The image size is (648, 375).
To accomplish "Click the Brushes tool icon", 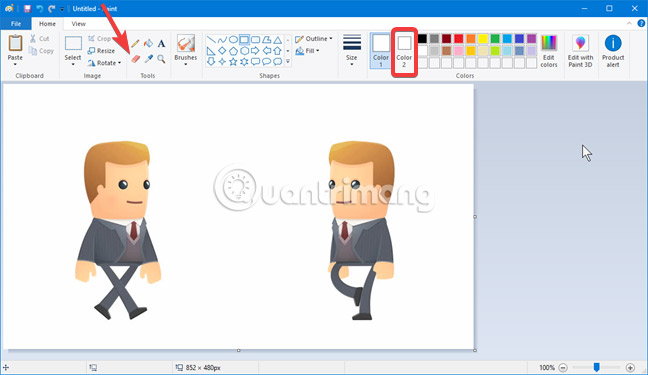I will coord(186,43).
